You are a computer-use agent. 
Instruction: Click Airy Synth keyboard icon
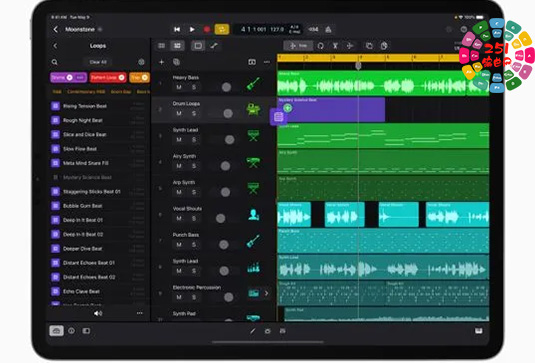(253, 162)
